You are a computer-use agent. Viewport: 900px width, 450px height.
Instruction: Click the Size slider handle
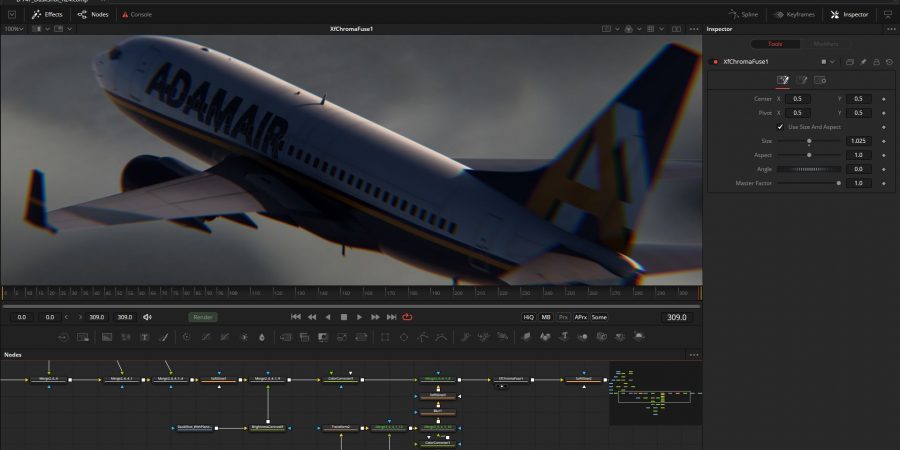click(809, 141)
